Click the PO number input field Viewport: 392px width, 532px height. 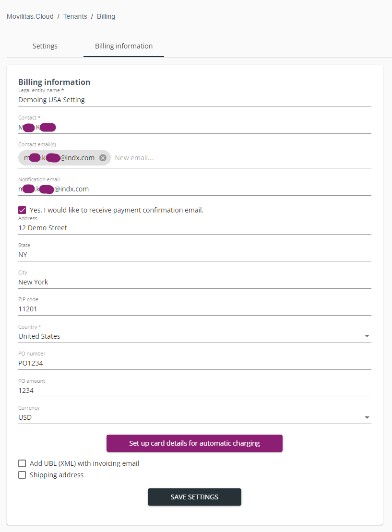(194, 363)
